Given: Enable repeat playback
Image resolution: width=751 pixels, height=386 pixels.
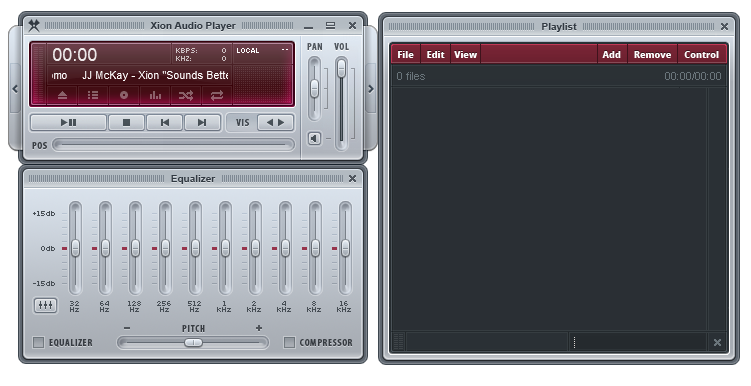Looking at the screenshot, I should point(217,95).
